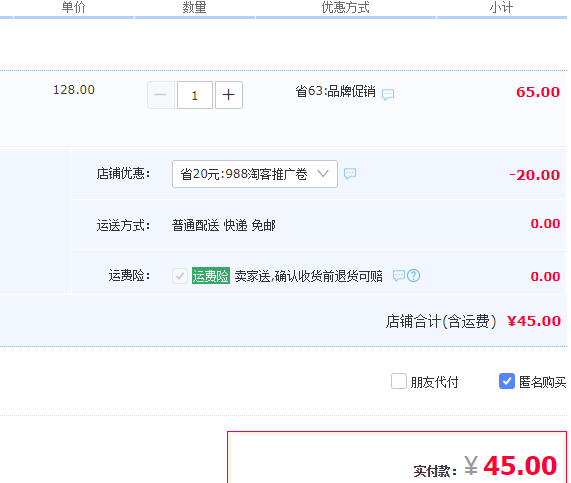Click comment icon after 卖家送,确认收货前退货可赔
Screen dimensions: 571x483
coord(399,275)
